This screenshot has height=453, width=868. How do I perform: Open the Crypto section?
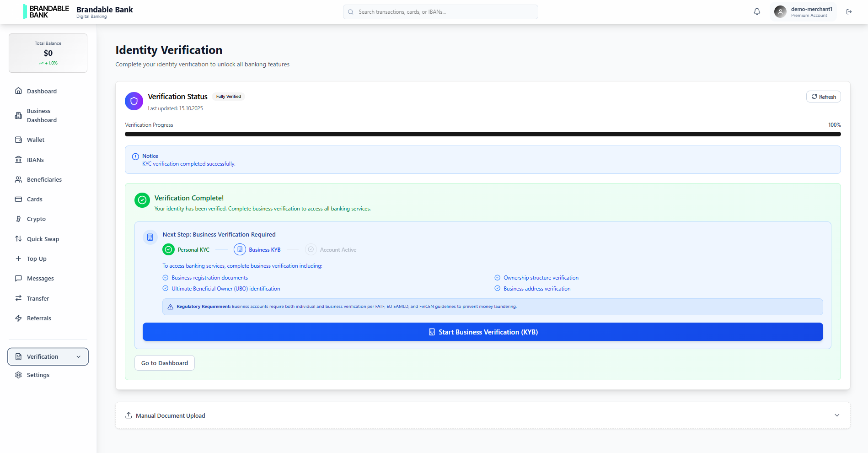coord(36,219)
